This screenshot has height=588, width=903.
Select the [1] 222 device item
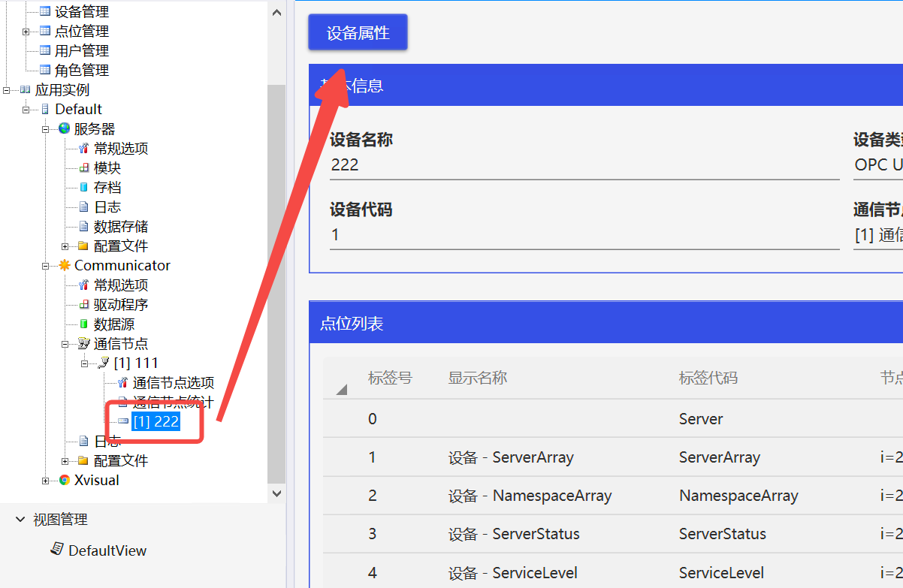156,421
